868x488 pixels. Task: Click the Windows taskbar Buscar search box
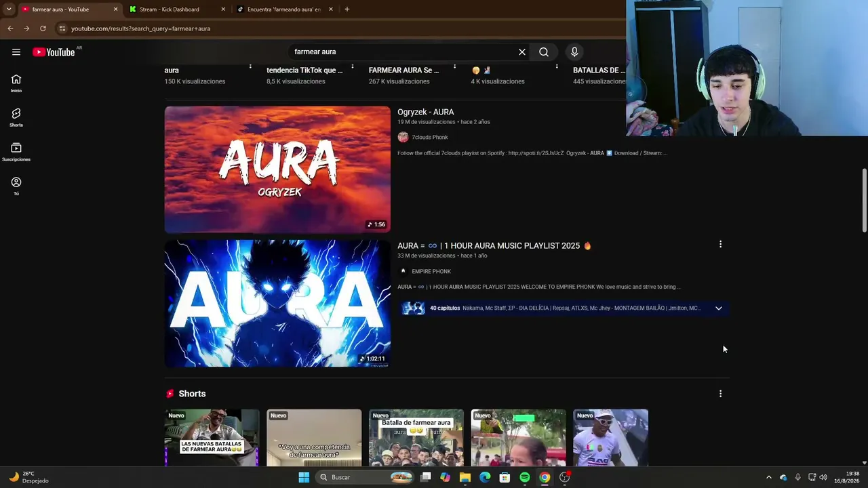click(x=366, y=477)
